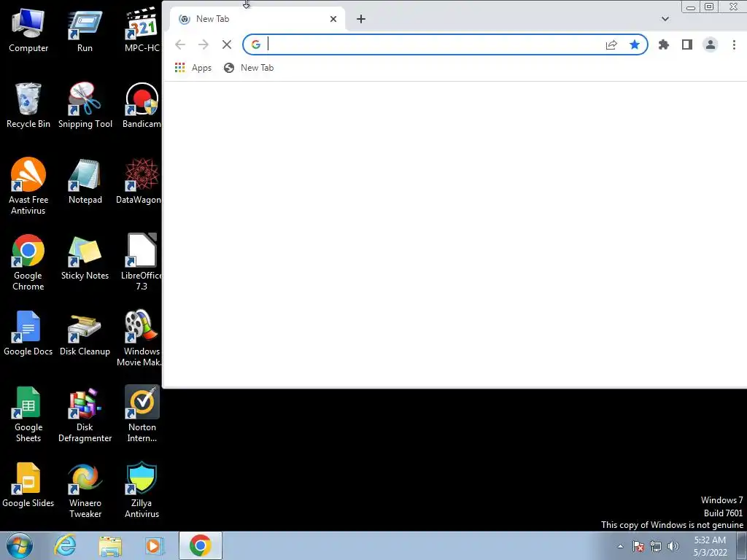The image size is (747, 560).
Task: Open the Extensions puzzle icon
Action: click(x=664, y=44)
